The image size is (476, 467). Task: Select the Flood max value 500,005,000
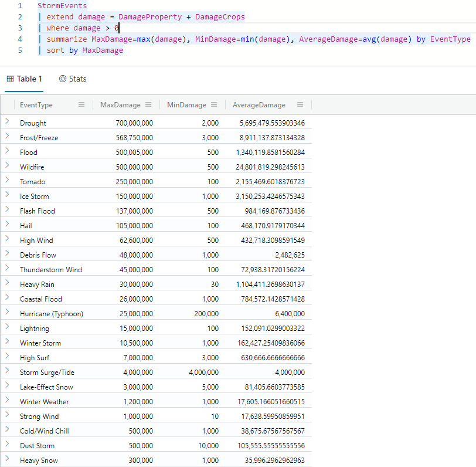[134, 152]
